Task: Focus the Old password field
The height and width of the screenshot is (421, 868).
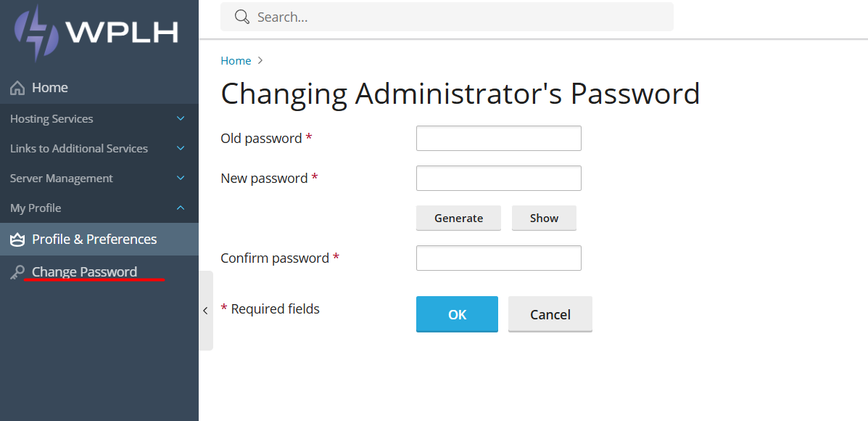Action: click(x=499, y=139)
